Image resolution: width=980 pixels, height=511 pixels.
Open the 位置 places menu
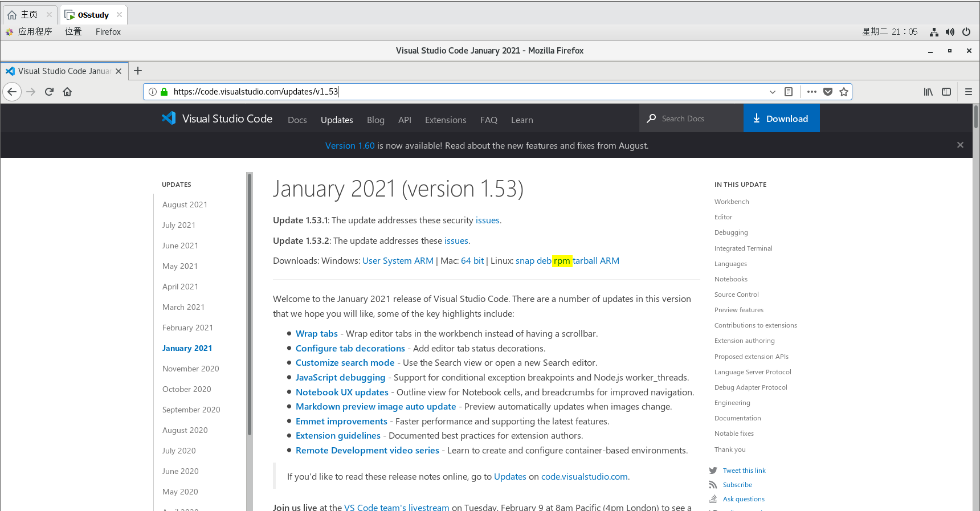pos(73,32)
